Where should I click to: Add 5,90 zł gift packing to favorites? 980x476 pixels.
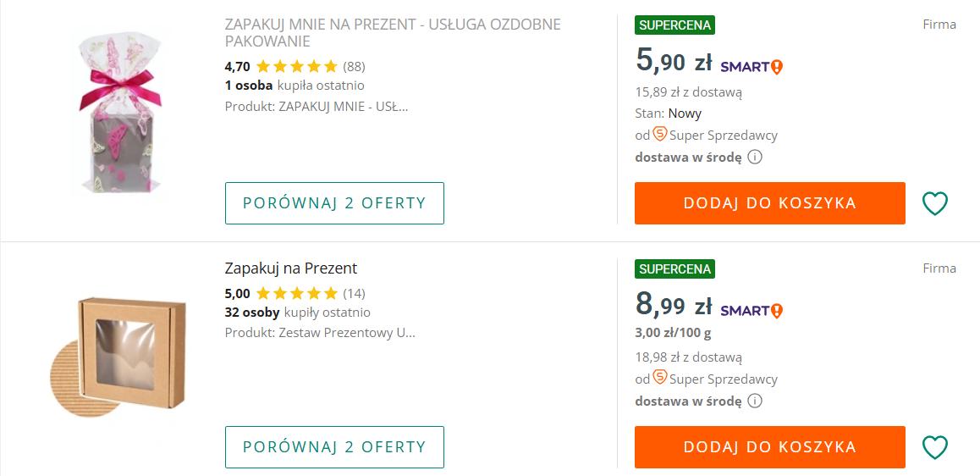point(934,203)
